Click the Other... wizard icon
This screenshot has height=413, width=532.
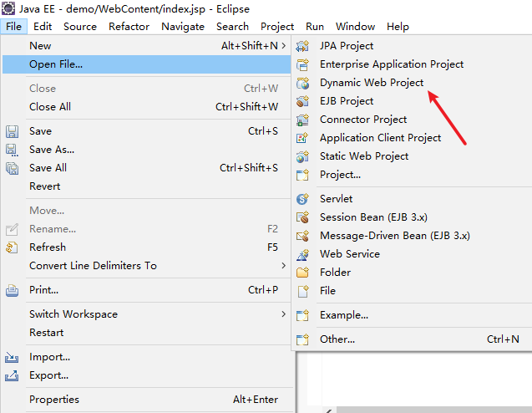(302, 339)
